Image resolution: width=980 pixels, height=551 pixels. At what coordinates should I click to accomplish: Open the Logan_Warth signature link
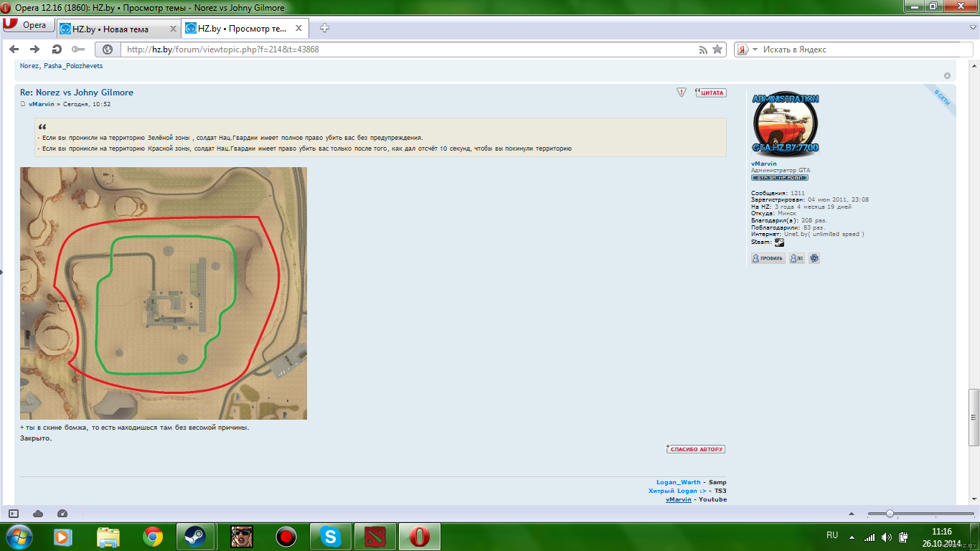[x=679, y=482]
